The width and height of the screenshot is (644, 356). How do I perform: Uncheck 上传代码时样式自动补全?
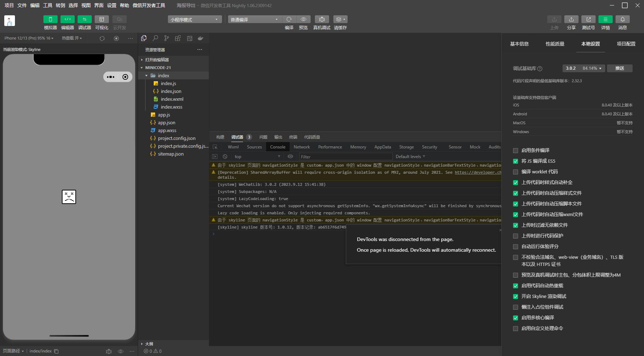click(x=516, y=183)
